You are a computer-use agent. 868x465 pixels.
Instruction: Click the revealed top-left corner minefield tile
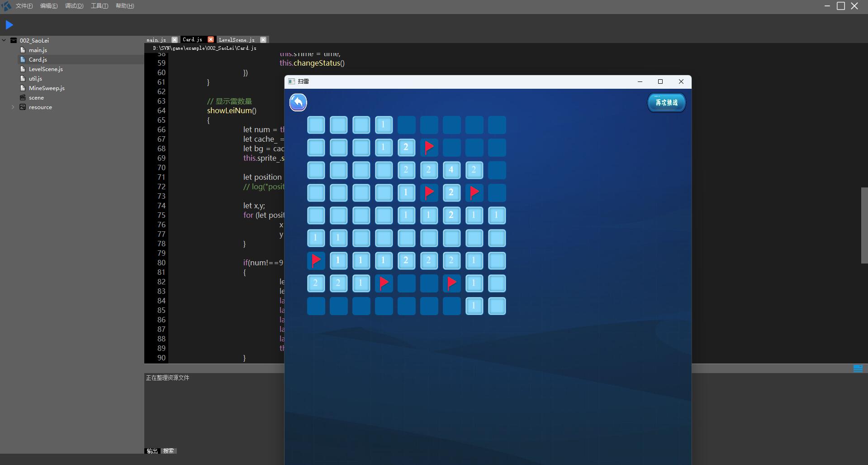(316, 125)
